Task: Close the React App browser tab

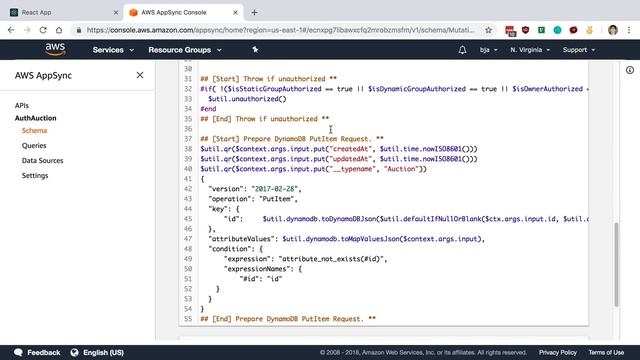Action: point(116,13)
